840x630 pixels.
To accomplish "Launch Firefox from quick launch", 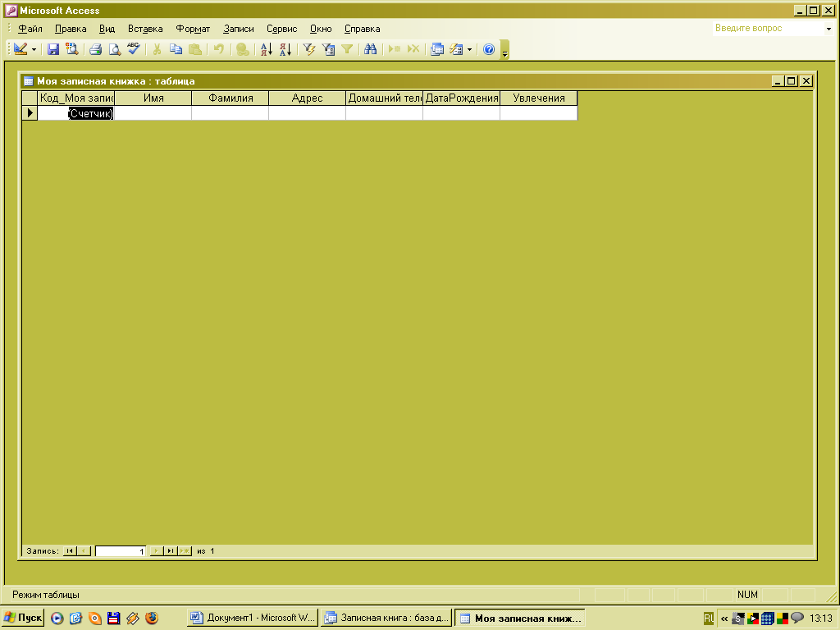I will tap(152, 618).
